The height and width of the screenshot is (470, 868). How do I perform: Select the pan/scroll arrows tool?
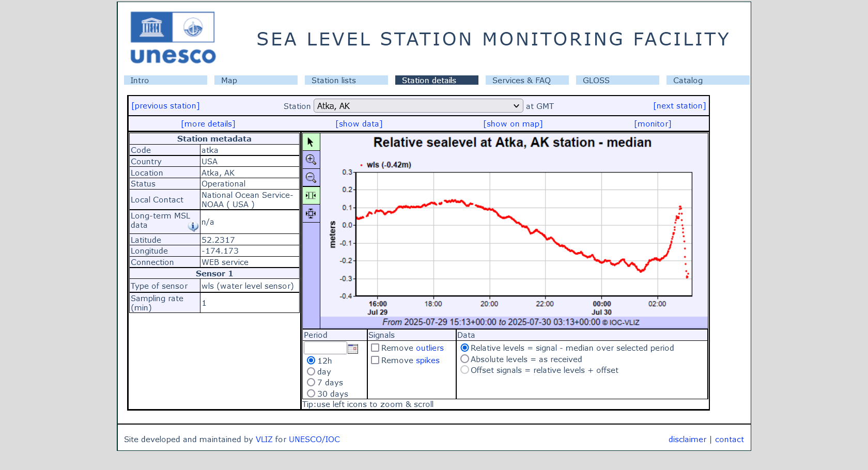pos(311,213)
